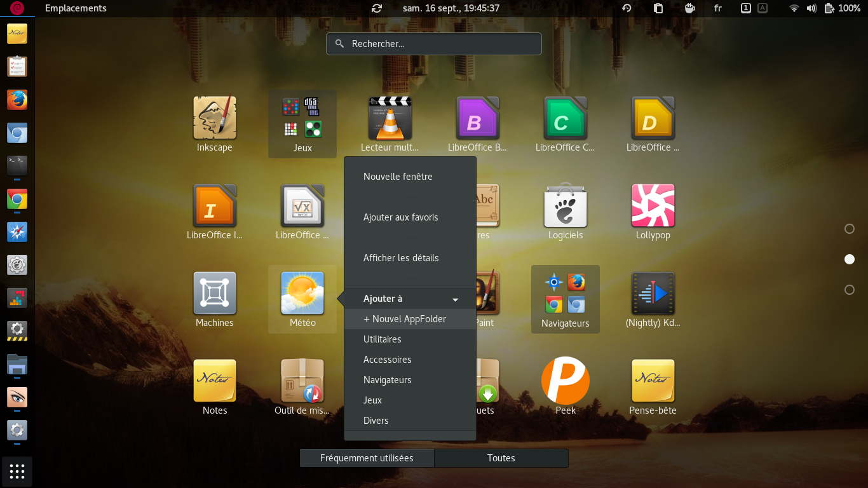This screenshot has width=868, height=488.
Task: Toggle the Caffeine cup indicator
Action: tap(690, 8)
